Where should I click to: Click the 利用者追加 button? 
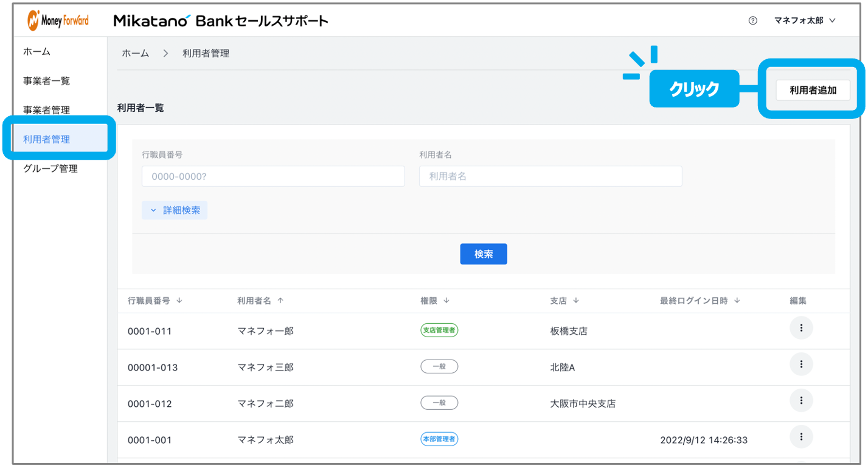(813, 90)
